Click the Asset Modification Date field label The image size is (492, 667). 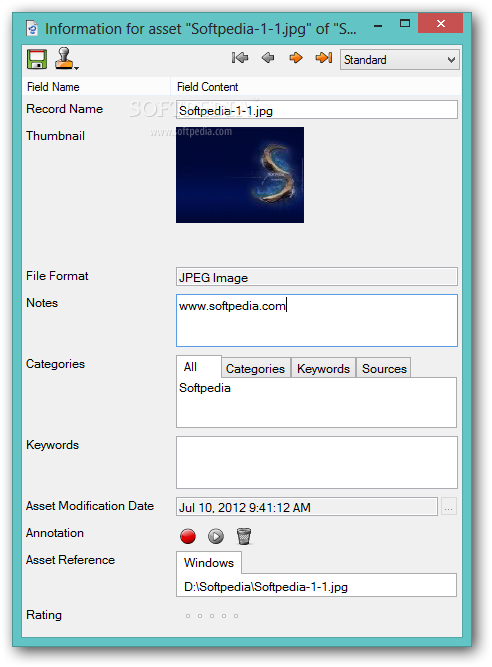pyautogui.click(x=90, y=506)
